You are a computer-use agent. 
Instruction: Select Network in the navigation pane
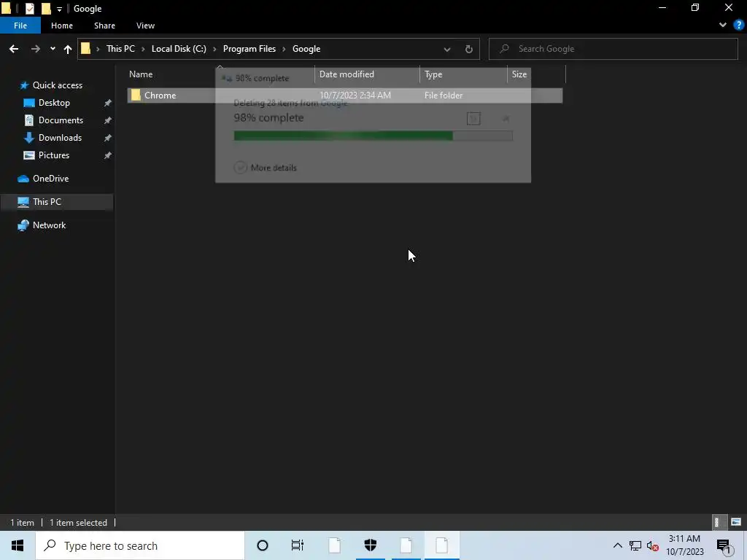[x=49, y=225]
